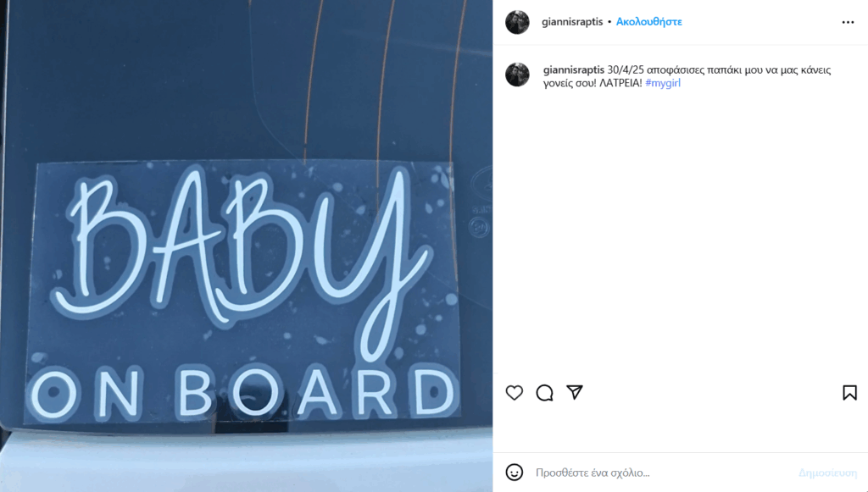Open the header profile avatar of giannisraptis
Image resolution: width=868 pixels, height=492 pixels.
518,22
